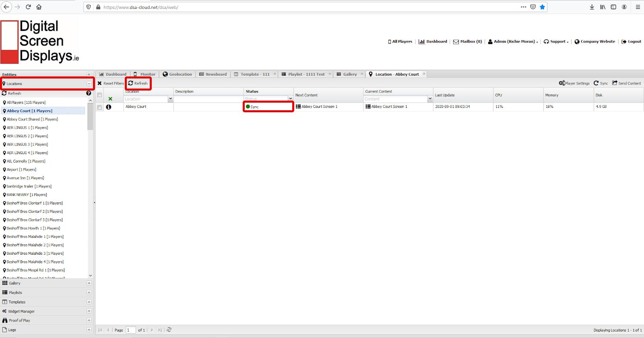Expand the Gallery section

click(x=89, y=283)
